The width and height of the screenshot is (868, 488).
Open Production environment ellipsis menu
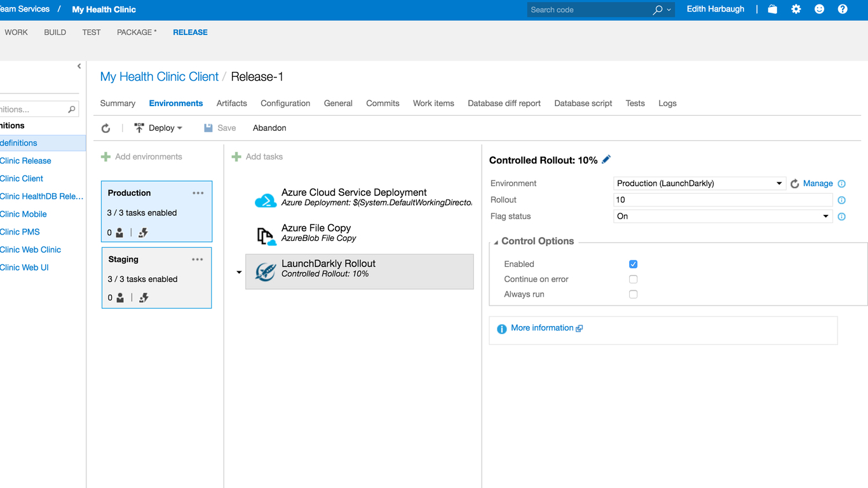click(198, 193)
